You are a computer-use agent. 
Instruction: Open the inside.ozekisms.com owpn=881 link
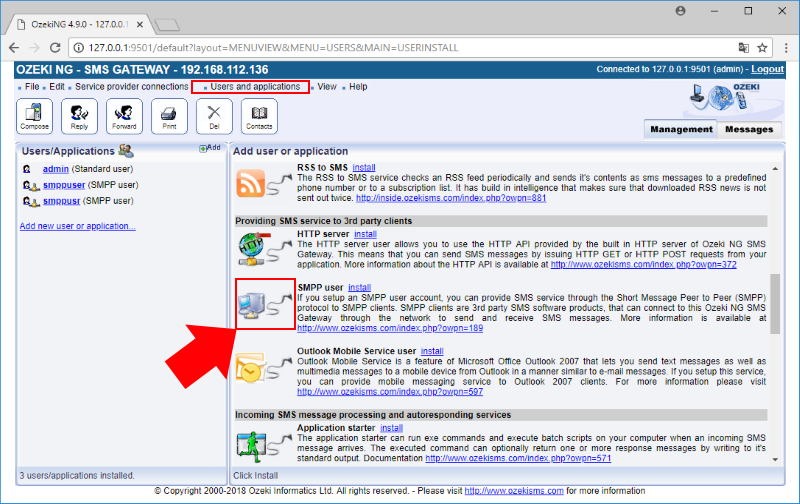click(x=451, y=198)
